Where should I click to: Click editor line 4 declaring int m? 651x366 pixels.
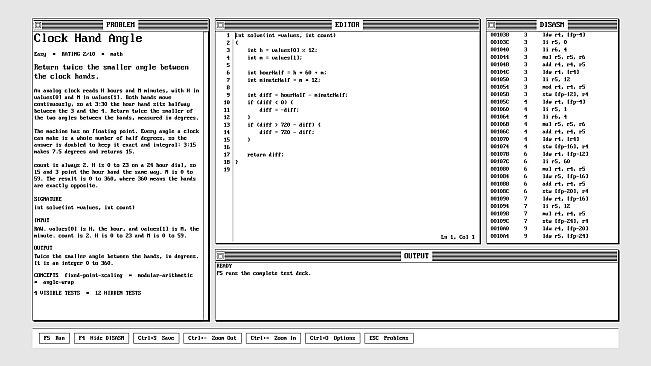[x=275, y=58]
